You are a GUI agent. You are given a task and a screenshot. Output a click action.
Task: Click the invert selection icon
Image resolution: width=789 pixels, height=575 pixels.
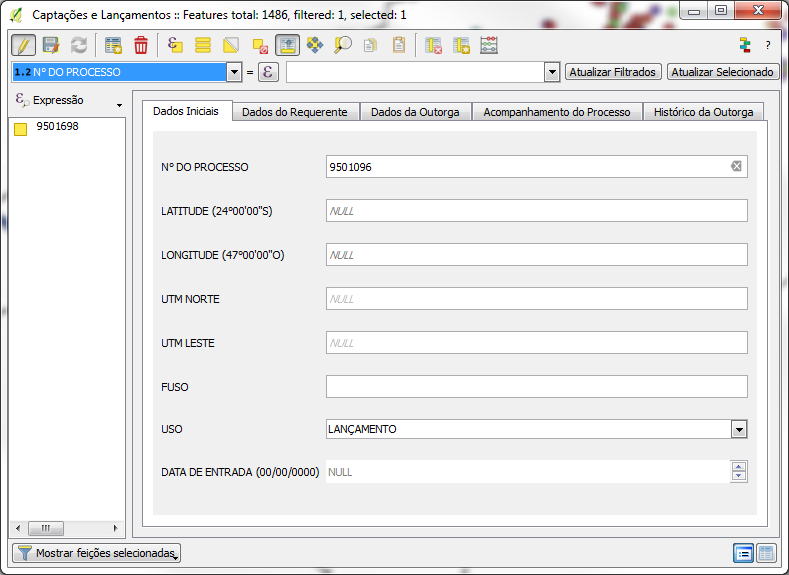coord(231,45)
